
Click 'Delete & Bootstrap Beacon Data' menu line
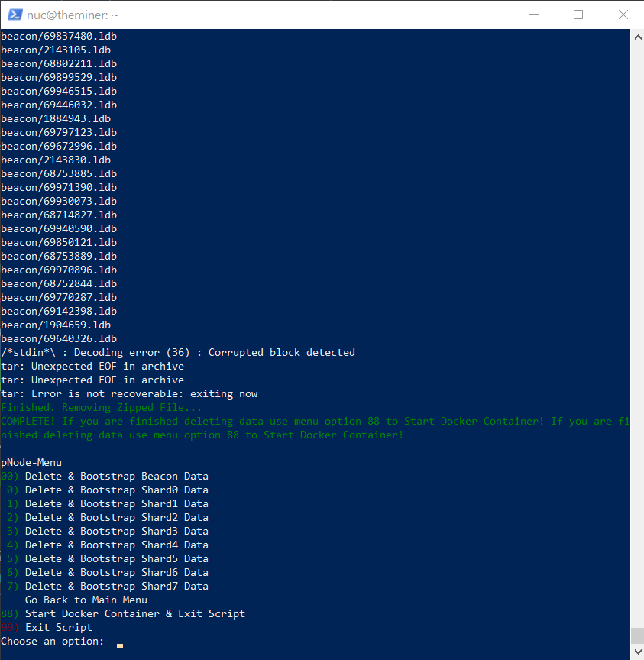click(x=105, y=477)
